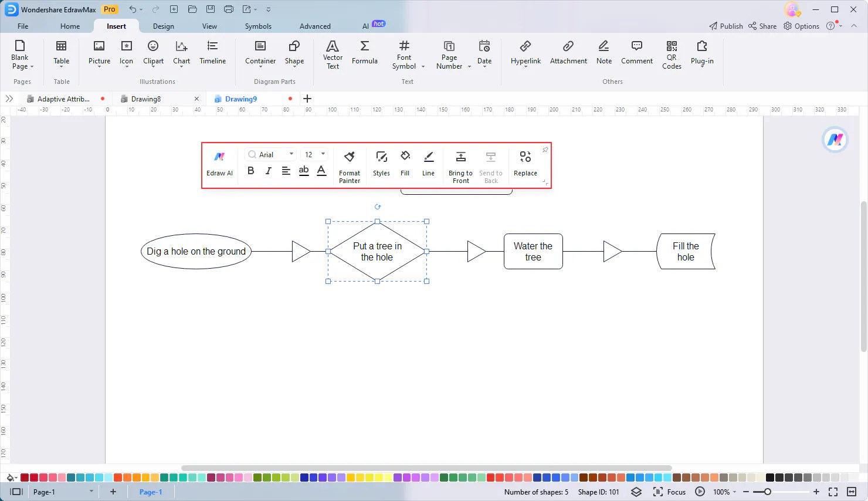Toggle italic formatting
Viewport: 868px width, 501px height.
(268, 171)
